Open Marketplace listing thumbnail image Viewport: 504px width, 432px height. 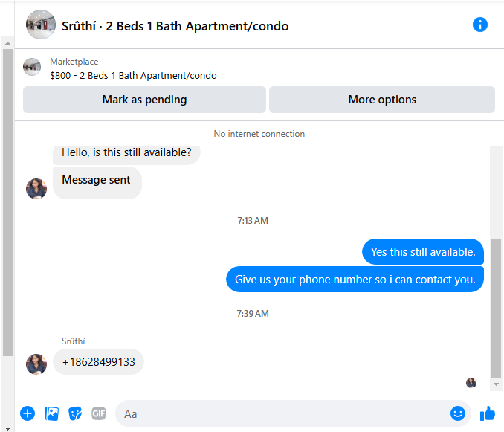[x=32, y=67]
